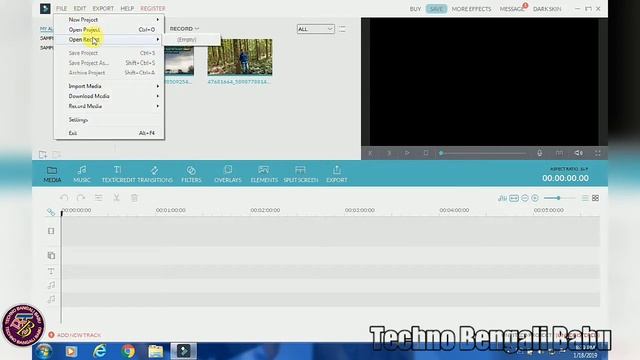Choose Open Project from File menu
This screenshot has width=640, height=360.
point(109,29)
